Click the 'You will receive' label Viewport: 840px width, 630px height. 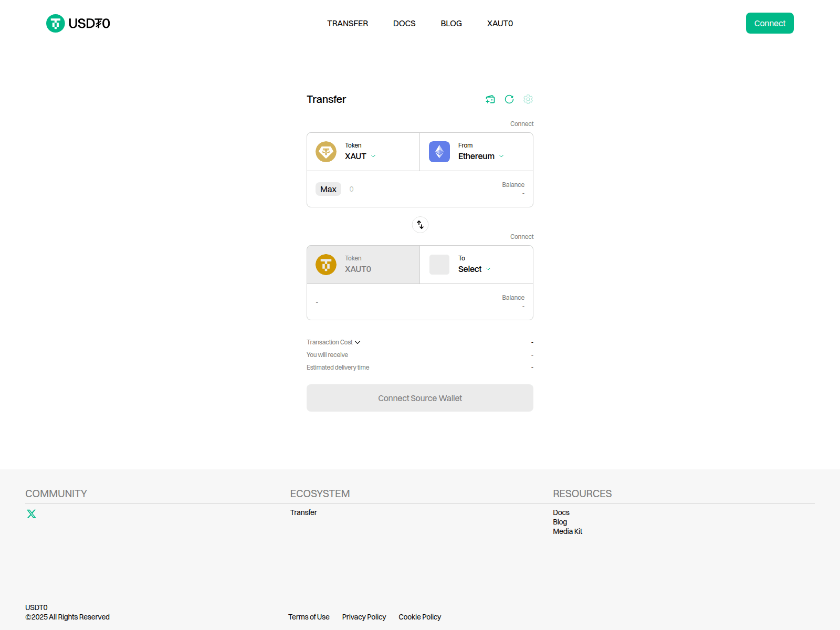point(327,355)
